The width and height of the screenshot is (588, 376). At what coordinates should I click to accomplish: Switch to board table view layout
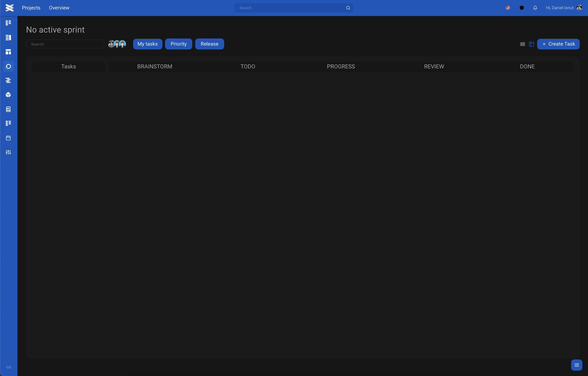click(532, 44)
